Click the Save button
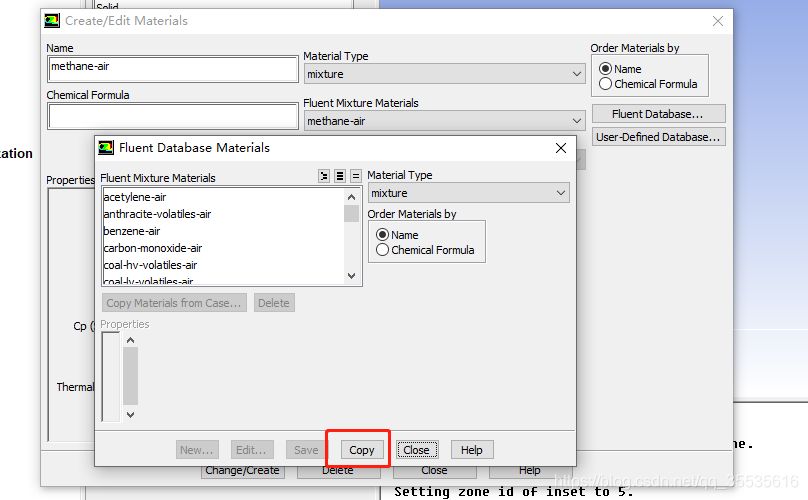This screenshot has height=500, width=808. [x=306, y=450]
